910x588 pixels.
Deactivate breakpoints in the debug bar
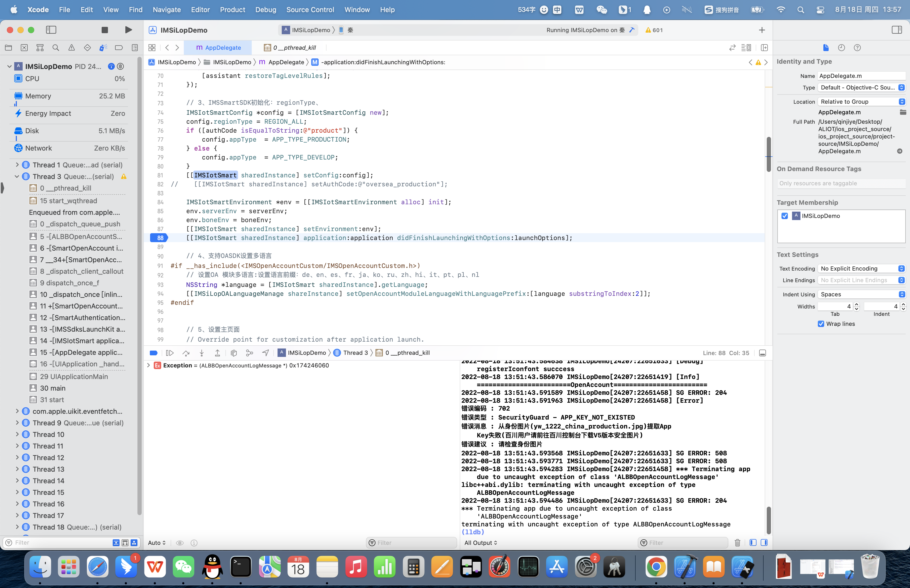click(154, 353)
